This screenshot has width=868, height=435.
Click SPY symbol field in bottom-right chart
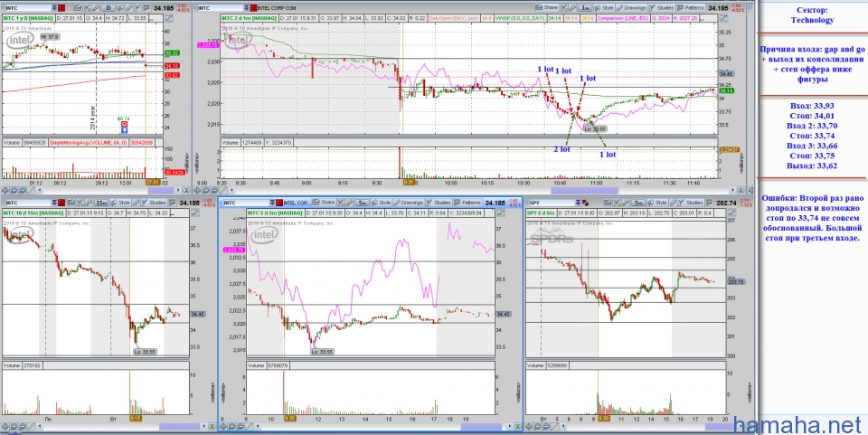click(551, 203)
